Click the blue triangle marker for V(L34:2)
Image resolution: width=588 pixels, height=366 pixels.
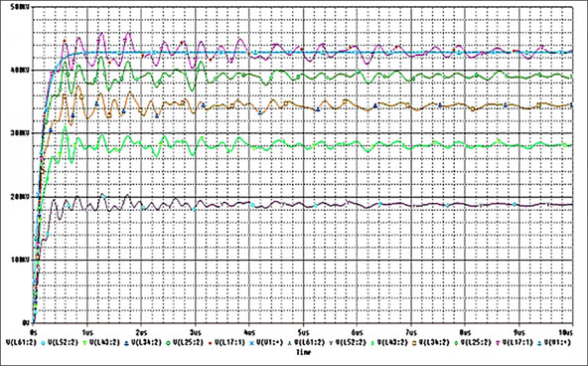pos(127,343)
